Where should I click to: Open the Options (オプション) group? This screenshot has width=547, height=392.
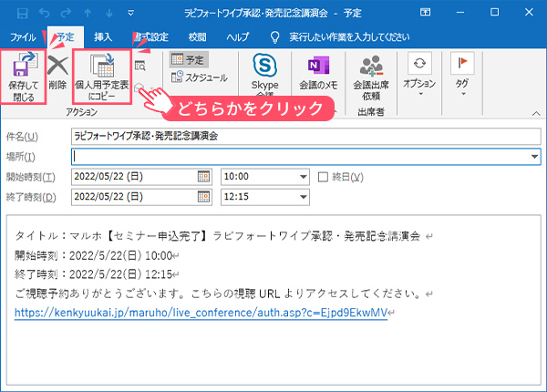(419, 74)
